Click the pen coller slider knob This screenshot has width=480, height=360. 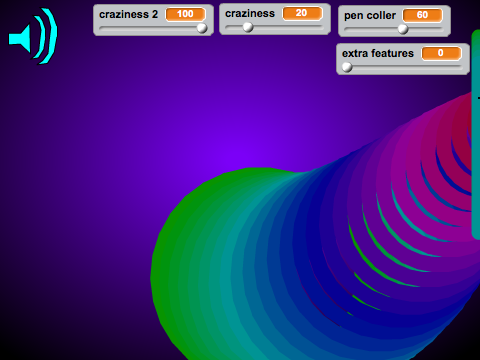pyautogui.click(x=403, y=29)
